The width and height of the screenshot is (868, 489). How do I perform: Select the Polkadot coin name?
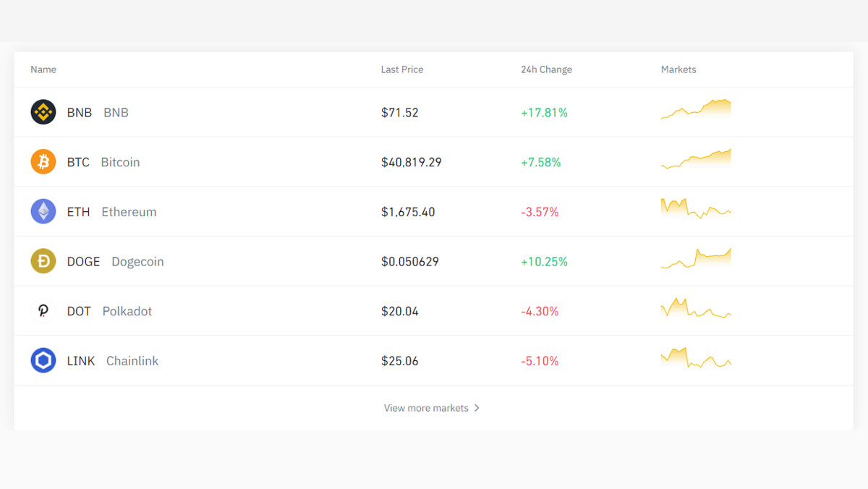pos(127,311)
